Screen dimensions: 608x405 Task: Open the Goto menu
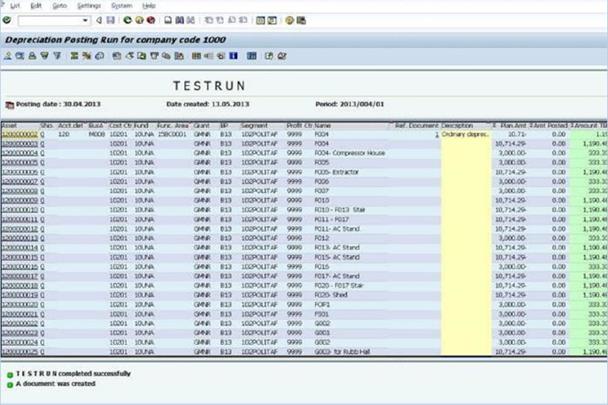pos(59,6)
